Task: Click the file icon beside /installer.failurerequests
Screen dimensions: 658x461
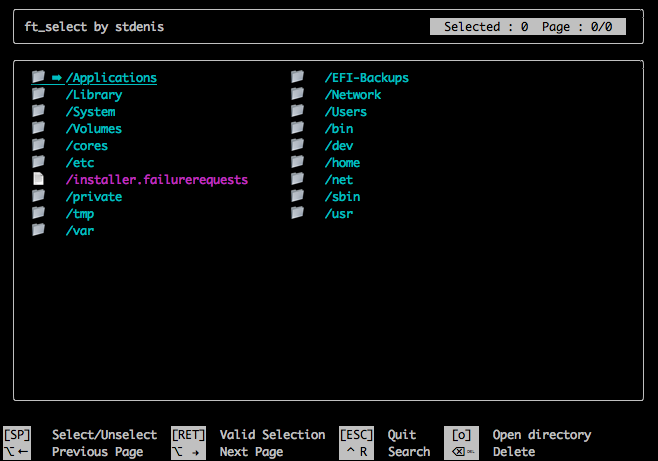Action: point(38,178)
